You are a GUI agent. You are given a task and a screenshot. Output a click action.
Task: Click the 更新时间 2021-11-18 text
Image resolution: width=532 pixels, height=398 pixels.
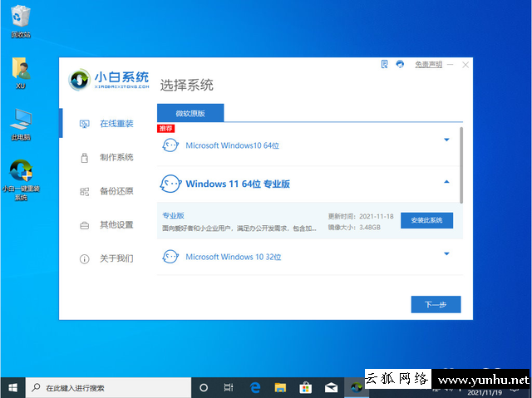pyautogui.click(x=361, y=216)
